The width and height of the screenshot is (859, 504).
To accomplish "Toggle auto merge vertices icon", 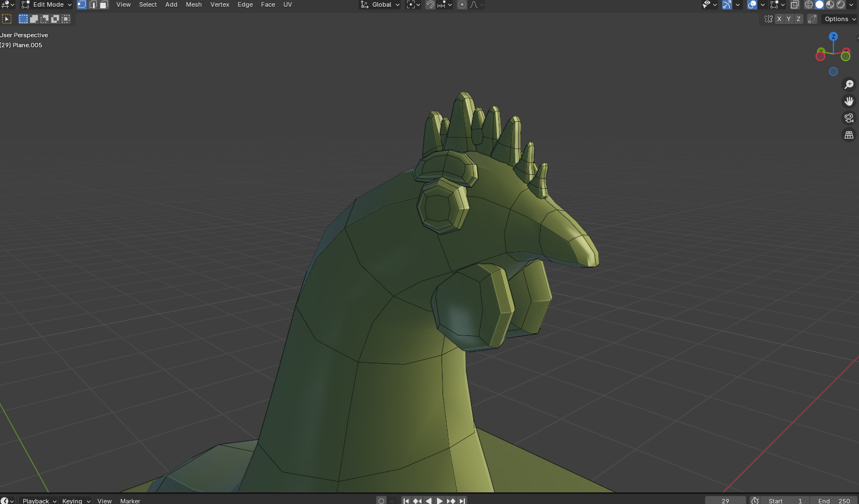I will [812, 19].
